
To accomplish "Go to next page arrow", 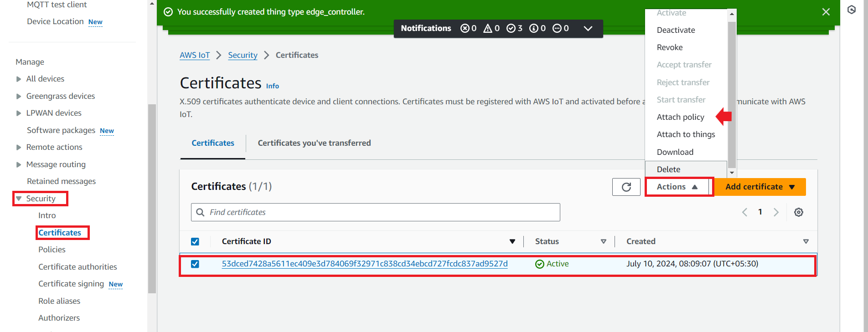I will (x=776, y=212).
